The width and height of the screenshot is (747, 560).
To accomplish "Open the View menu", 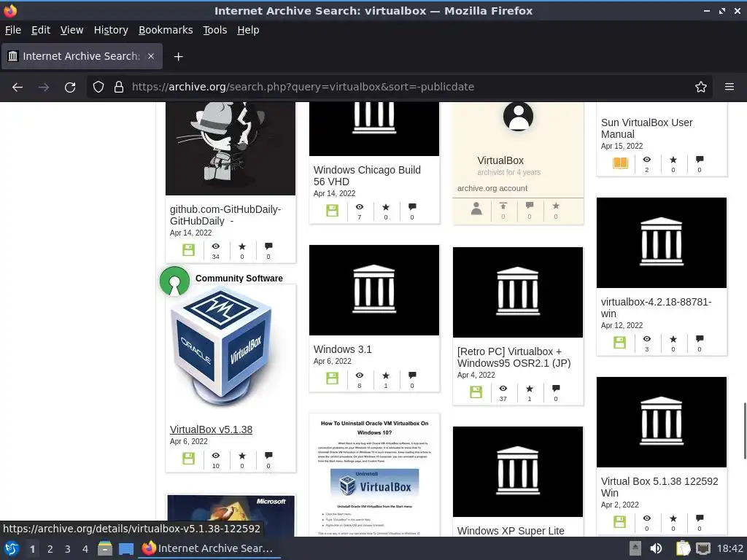I will coord(71,30).
